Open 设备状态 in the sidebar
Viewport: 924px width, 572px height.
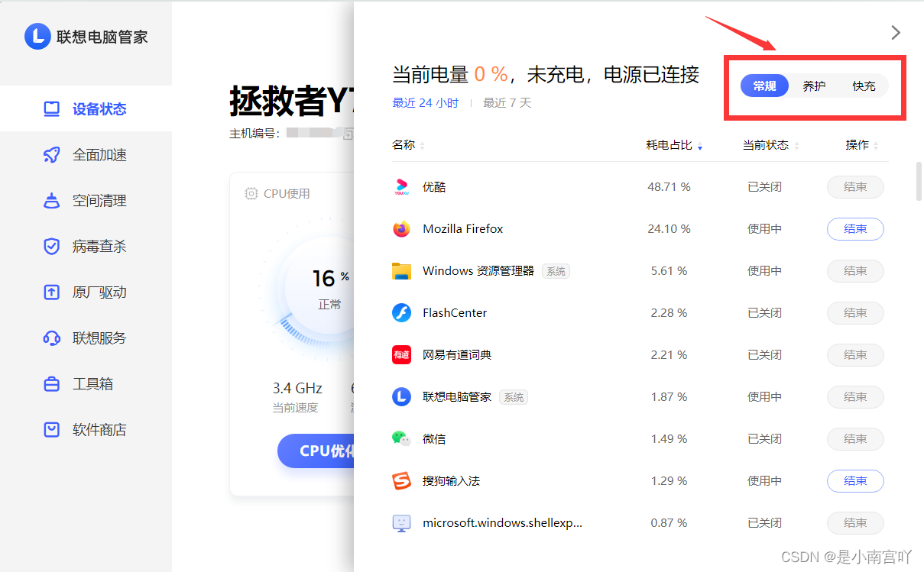[x=86, y=109]
